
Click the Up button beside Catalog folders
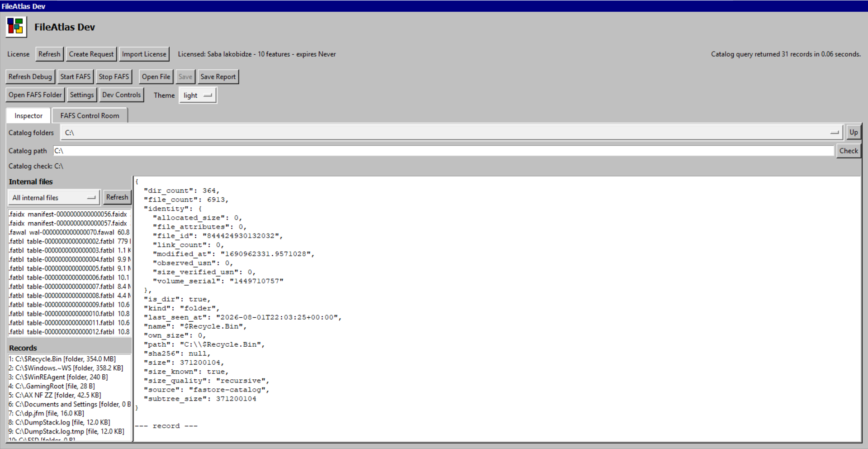tap(854, 132)
